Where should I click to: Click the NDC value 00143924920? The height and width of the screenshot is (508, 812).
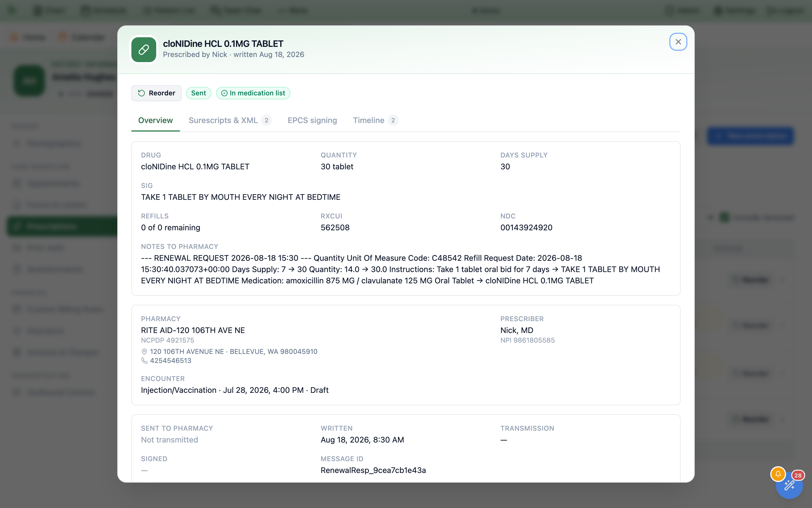coord(526,228)
